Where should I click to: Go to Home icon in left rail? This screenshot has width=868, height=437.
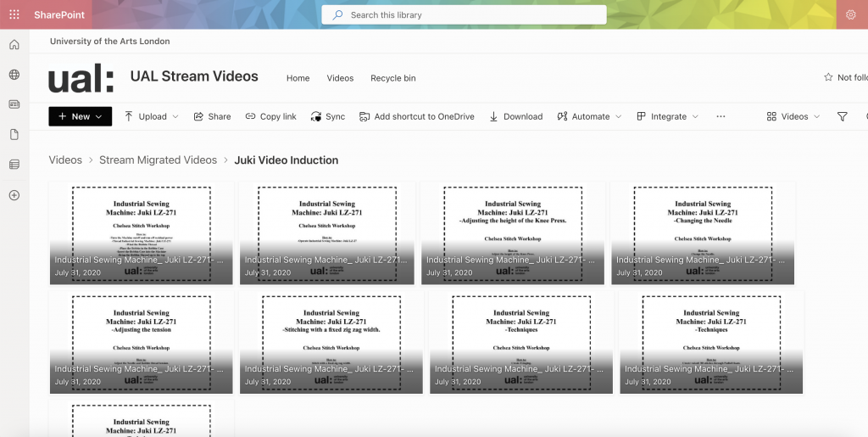(x=14, y=44)
